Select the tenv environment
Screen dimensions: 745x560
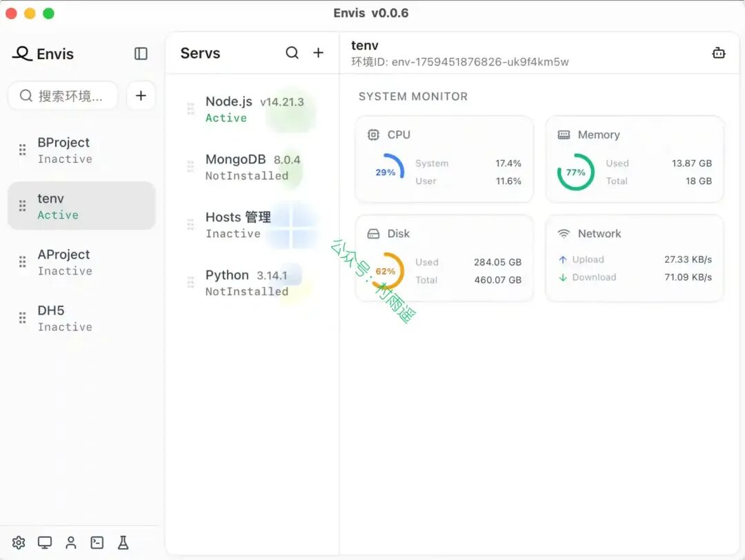click(x=81, y=206)
